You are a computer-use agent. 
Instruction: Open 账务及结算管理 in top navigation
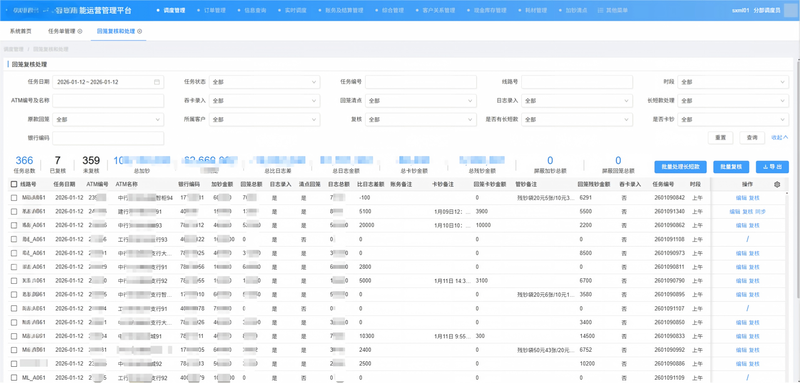click(x=344, y=10)
